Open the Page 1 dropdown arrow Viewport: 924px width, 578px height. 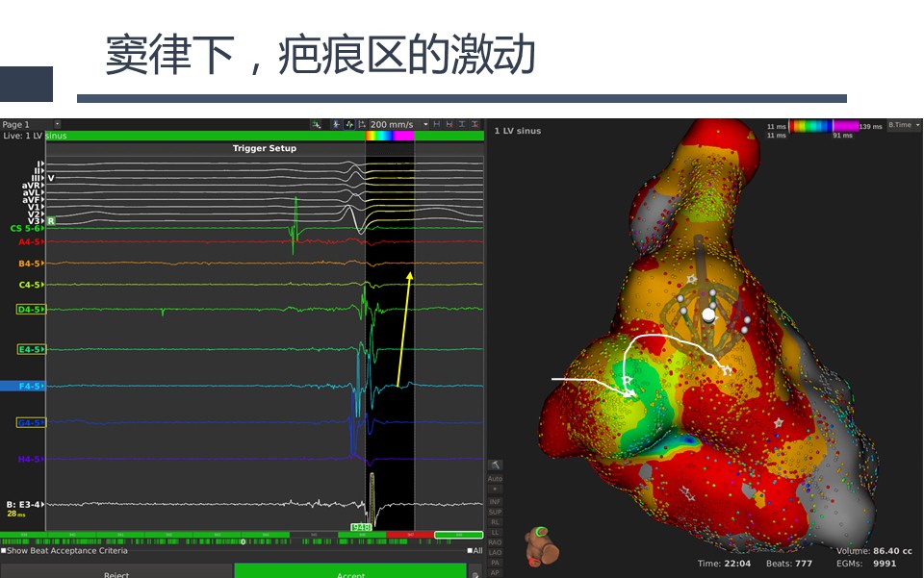[57, 124]
